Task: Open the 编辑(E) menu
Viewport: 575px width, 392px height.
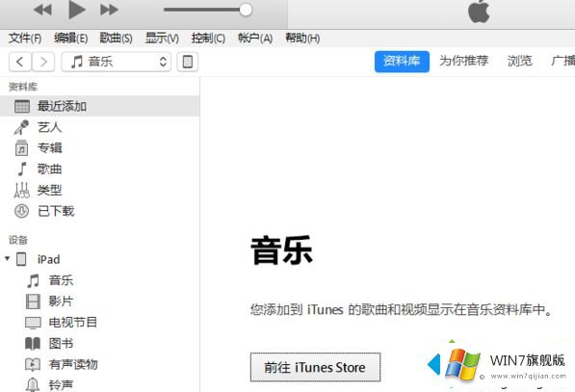Action: tap(70, 38)
